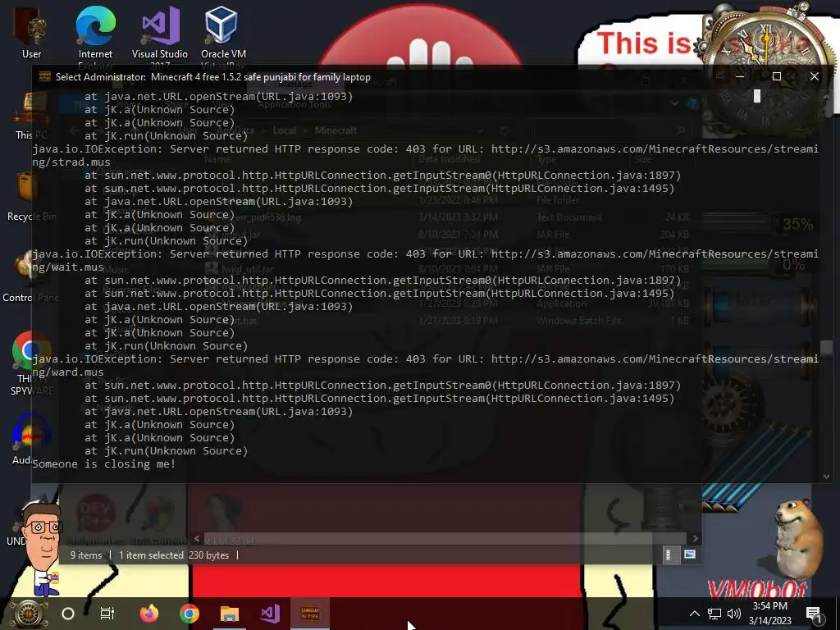
Task: Click the console vertical scrollbar thumb
Action: click(x=826, y=348)
